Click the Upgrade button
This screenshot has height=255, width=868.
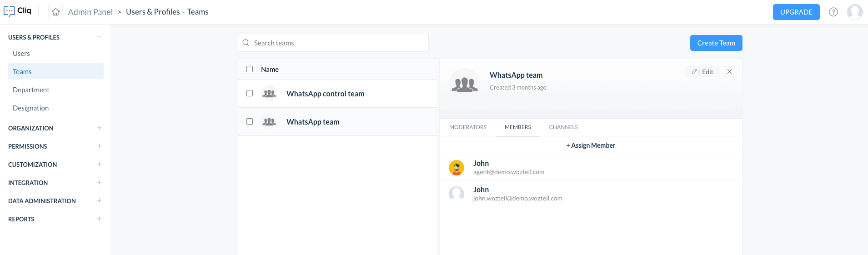pyautogui.click(x=796, y=12)
